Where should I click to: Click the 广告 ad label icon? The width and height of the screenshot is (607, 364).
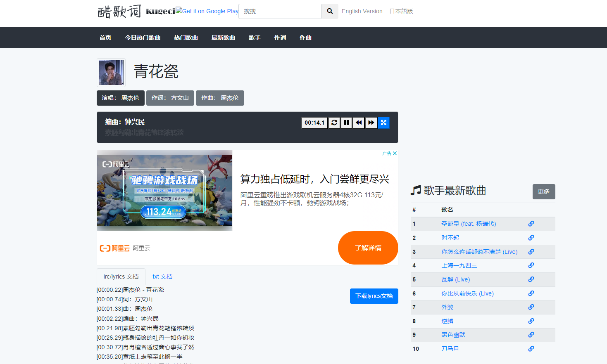(x=387, y=154)
